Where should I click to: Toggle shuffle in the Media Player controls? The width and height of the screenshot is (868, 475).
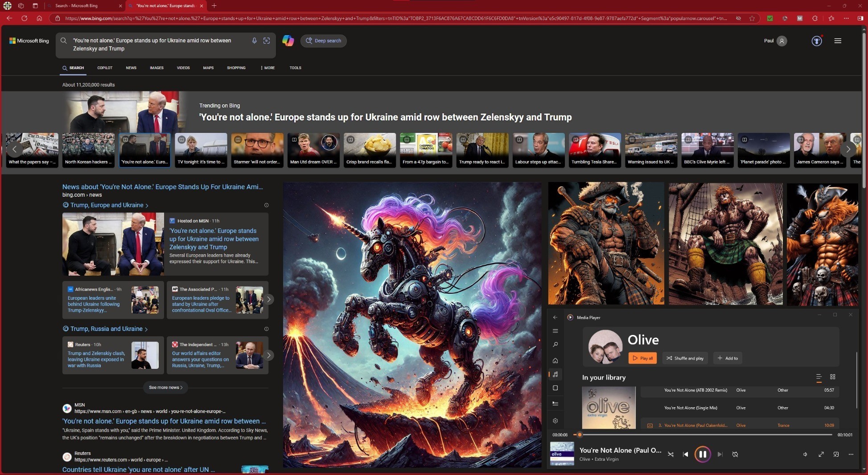(x=671, y=454)
